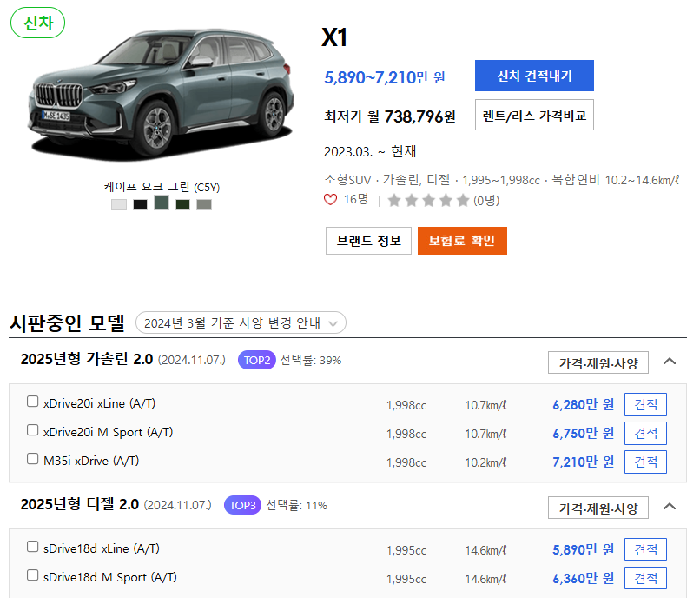Screen dimensions: 700x598
Task: Click the 6,280만 원 price
Action: click(583, 405)
